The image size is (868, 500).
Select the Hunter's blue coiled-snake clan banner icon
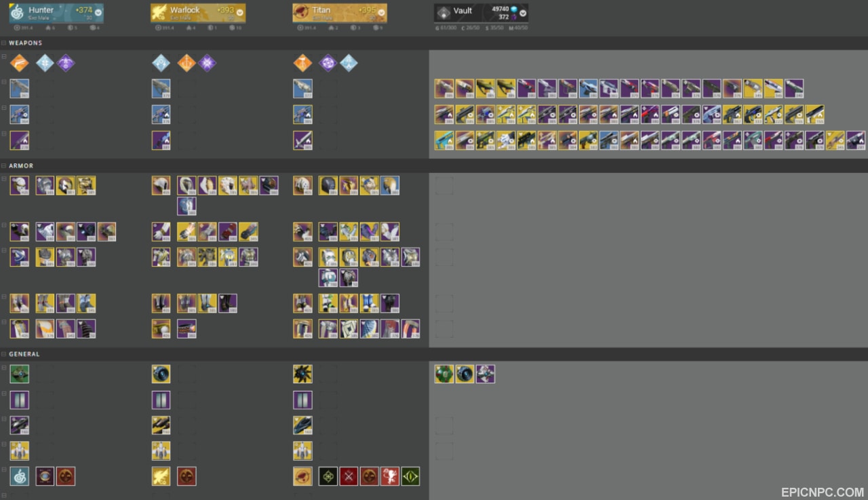(19, 476)
